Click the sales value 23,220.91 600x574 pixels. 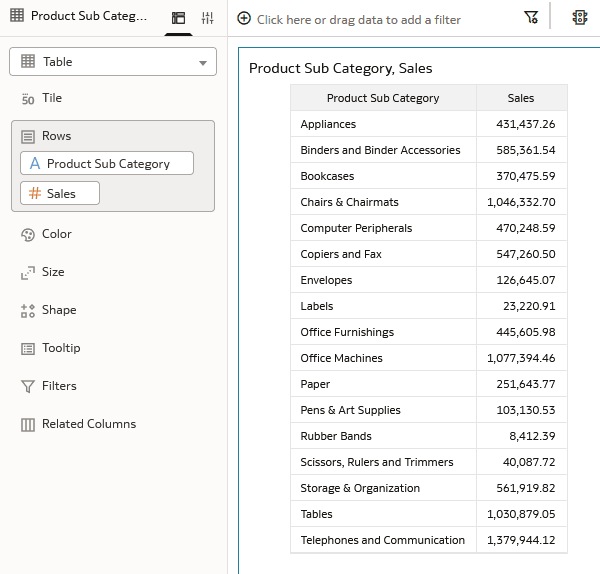(529, 306)
